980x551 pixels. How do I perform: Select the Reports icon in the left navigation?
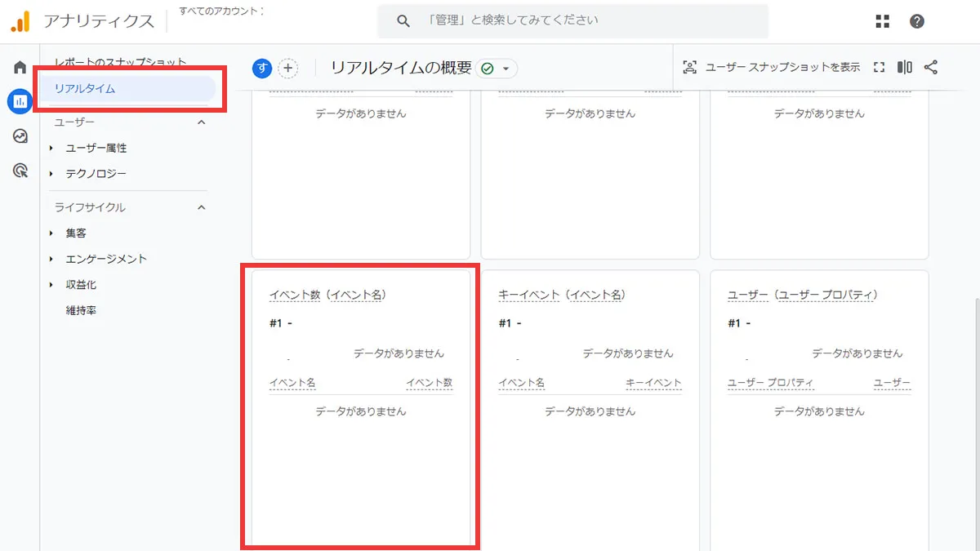20,101
